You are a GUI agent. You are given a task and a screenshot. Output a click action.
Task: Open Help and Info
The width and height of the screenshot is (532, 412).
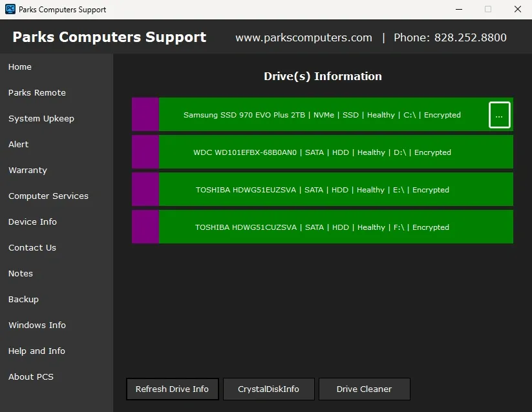point(37,351)
